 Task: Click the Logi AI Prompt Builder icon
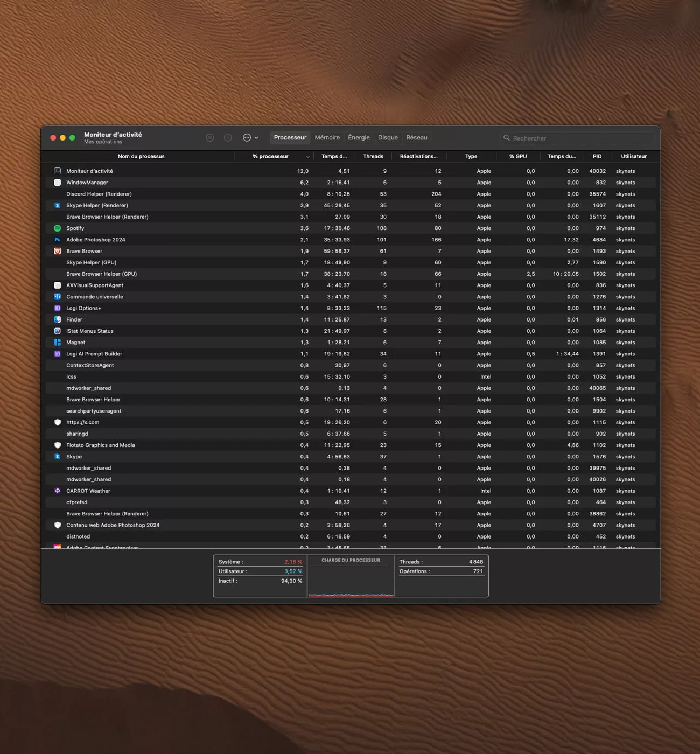tap(58, 354)
